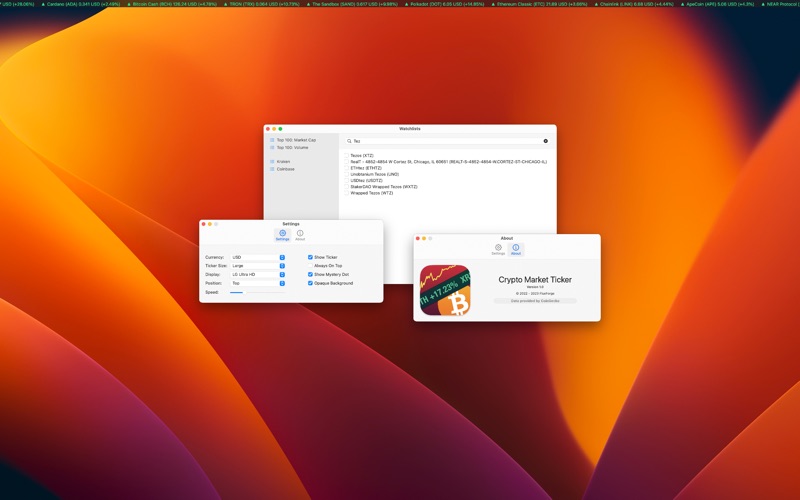The image size is (800, 500).
Task: Disable the Show Ticker checkbox
Action: 310,257
